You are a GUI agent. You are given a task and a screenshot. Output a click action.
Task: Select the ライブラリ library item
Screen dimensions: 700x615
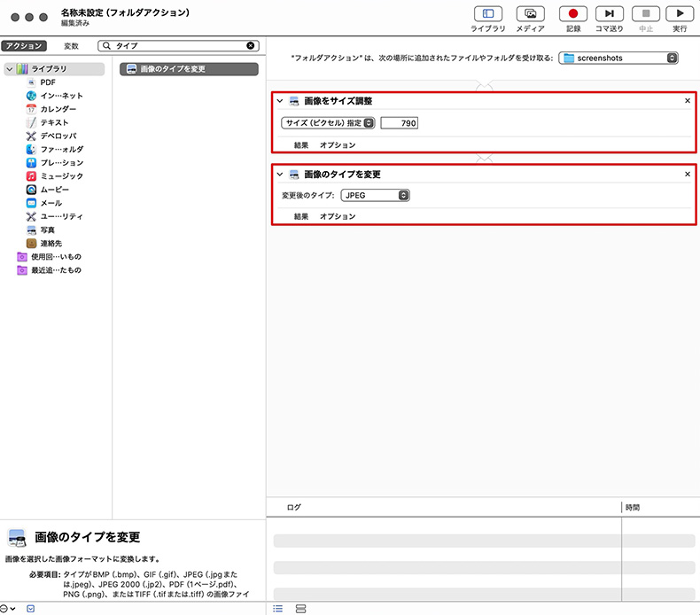[x=54, y=69]
